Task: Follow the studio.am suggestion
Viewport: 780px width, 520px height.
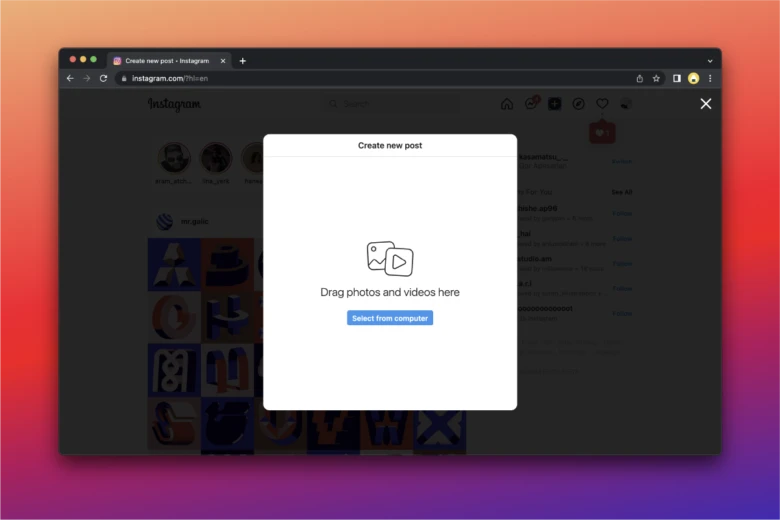Action: point(622,264)
